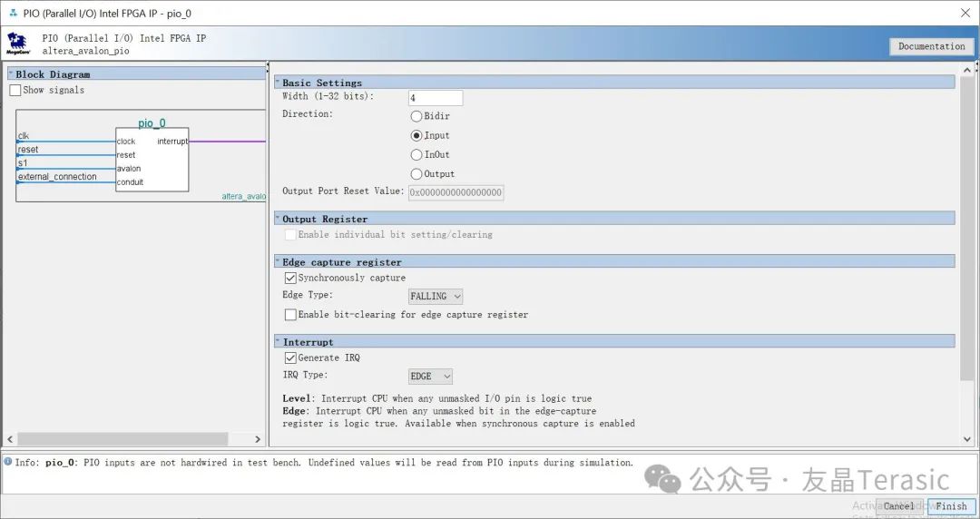
Task: Click the pio_0 info message text
Action: pyautogui.click(x=324, y=463)
